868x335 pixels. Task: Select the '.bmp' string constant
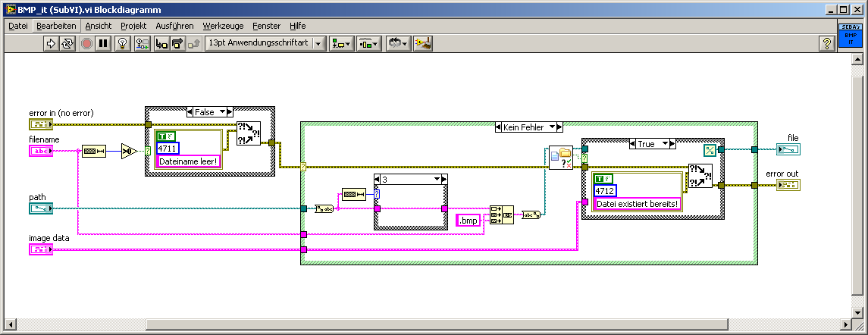(468, 220)
